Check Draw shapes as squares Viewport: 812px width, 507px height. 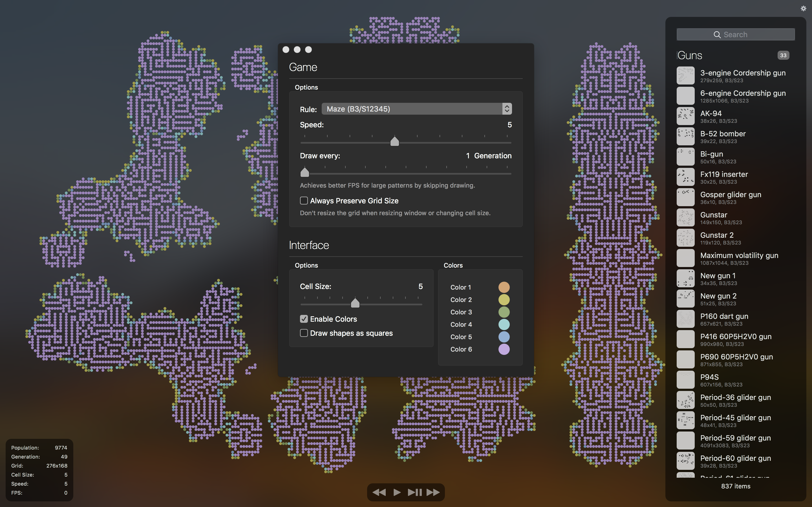click(x=304, y=333)
